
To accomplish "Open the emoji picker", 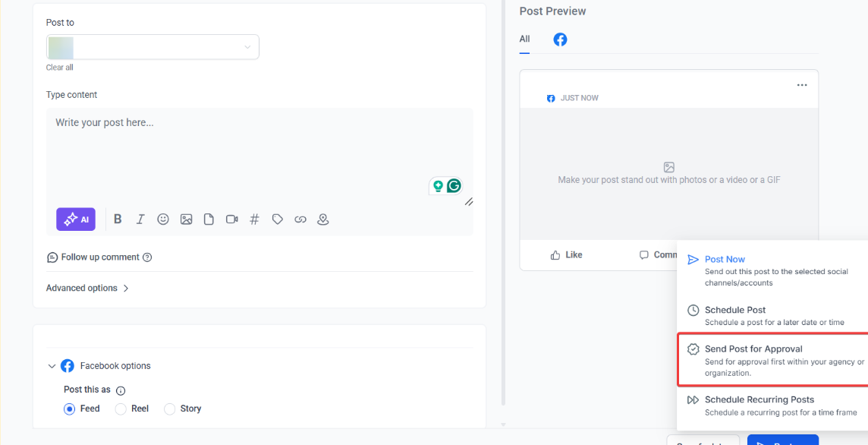I will (x=163, y=219).
